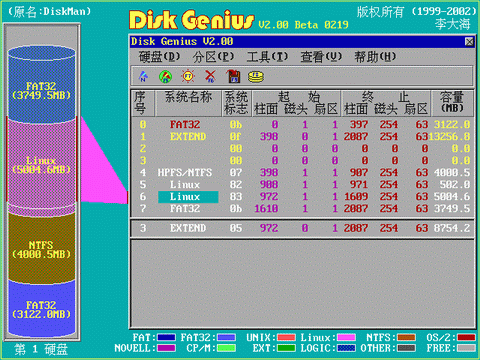
Task: Select the yellow EXTEND row with flag 0f
Action: coord(303,137)
